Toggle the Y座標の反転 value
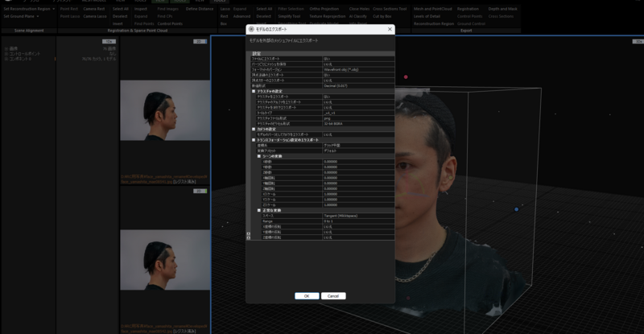 pyautogui.click(x=358, y=232)
